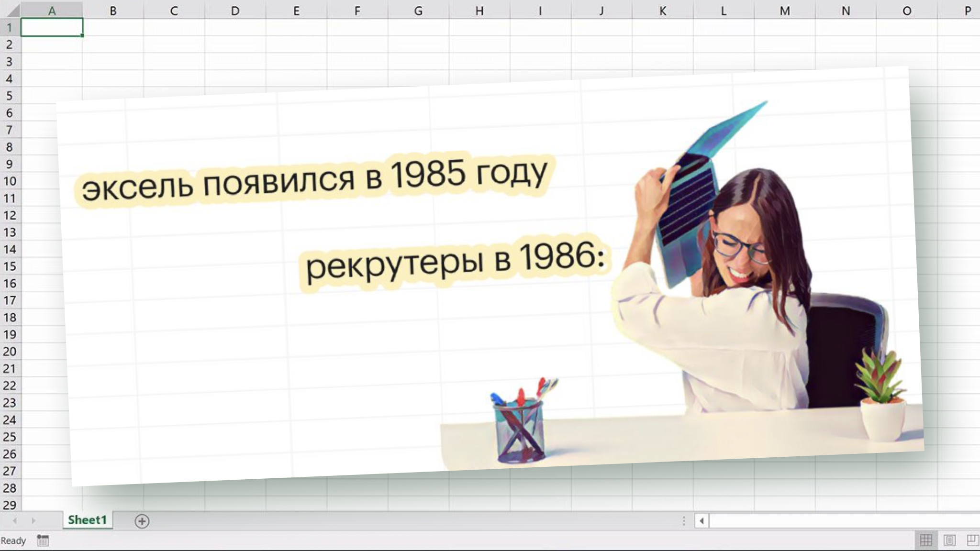Switch to Normal view icon
The height and width of the screenshot is (551, 980).
(926, 540)
